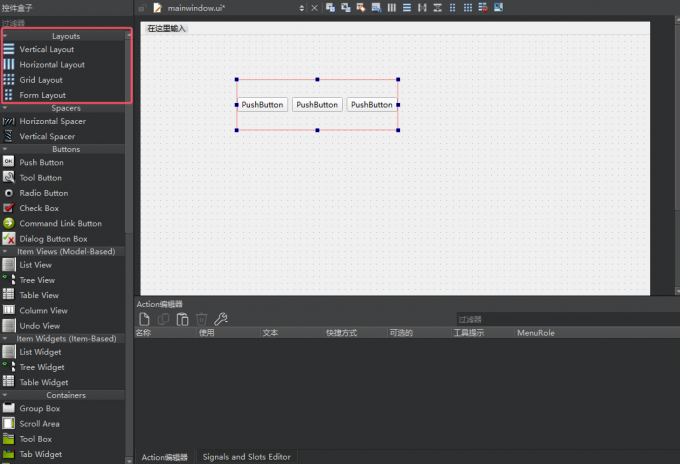Screen dimensions: 680x464
Task: Select the Dialog Button Box widget
Action: coord(53,239)
